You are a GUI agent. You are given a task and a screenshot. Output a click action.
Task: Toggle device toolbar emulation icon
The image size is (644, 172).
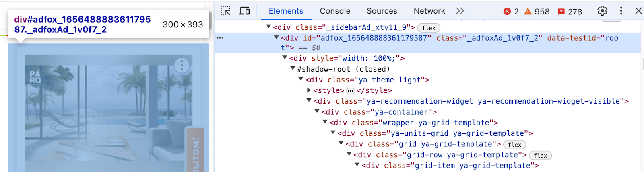click(244, 11)
